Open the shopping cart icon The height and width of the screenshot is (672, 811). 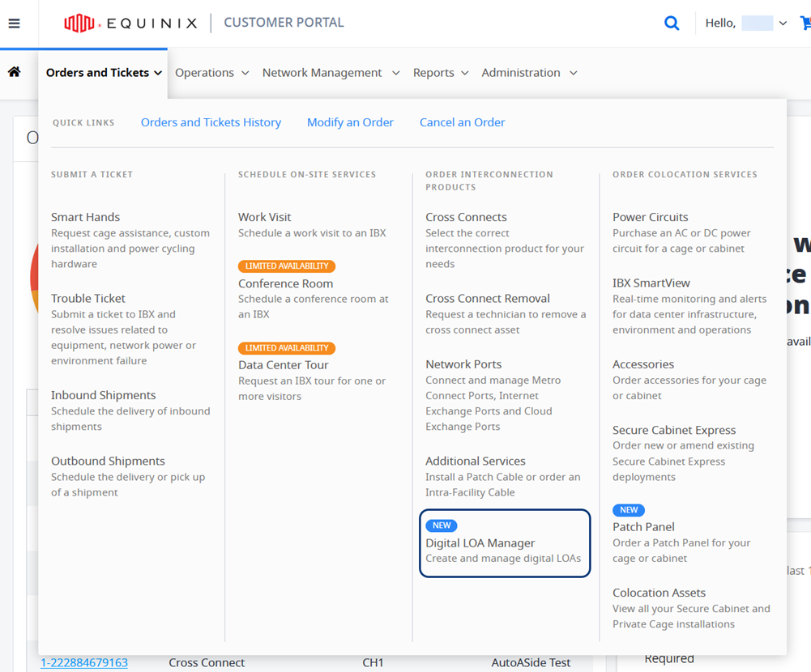[805, 23]
